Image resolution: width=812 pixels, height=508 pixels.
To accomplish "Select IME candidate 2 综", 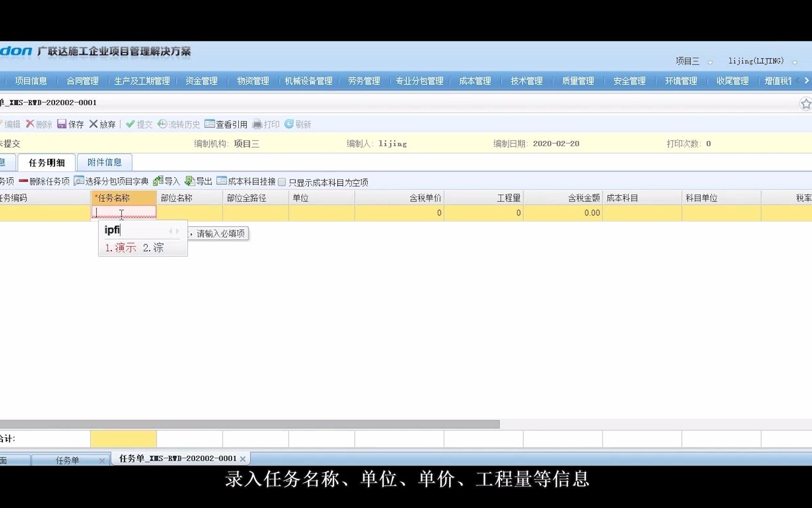I will coord(153,247).
